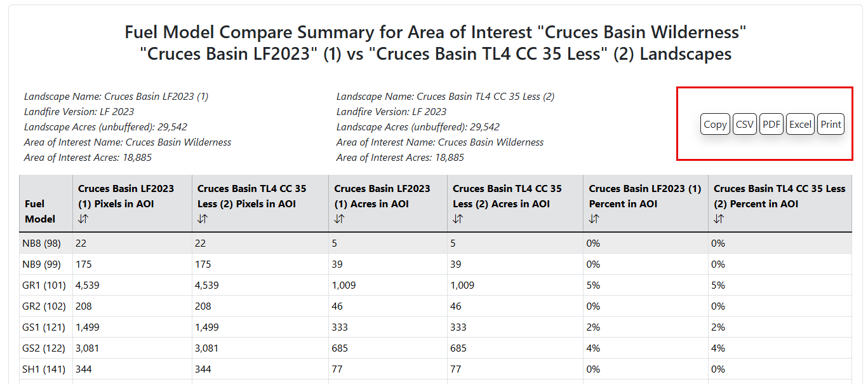Screen dimensions: 868x384
Task: Click the 2% LF2023 percent in GS1 row
Action: click(x=593, y=327)
